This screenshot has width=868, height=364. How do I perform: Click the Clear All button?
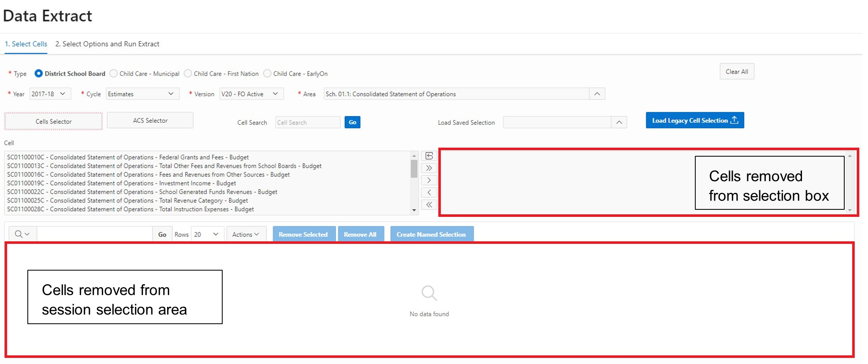[737, 72]
